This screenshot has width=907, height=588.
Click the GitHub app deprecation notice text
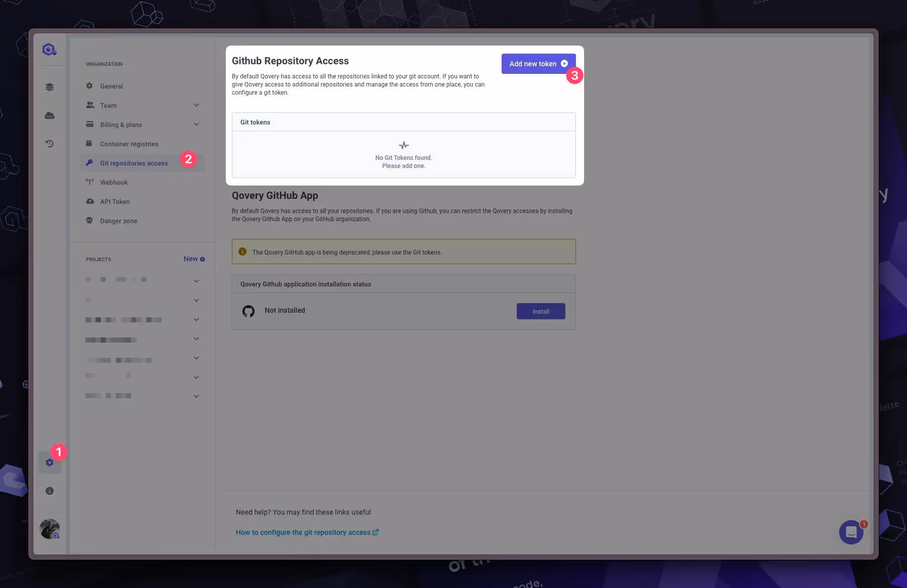[x=347, y=253]
